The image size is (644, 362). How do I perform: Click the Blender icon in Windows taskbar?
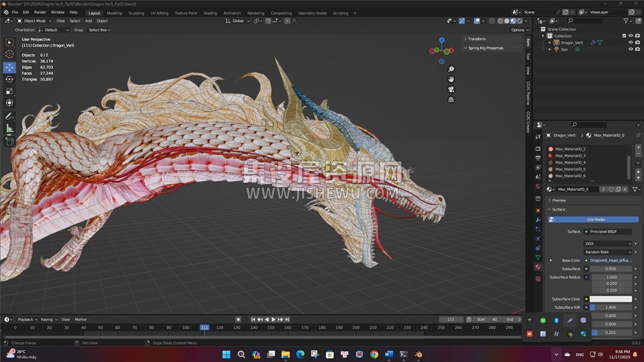coord(418,354)
